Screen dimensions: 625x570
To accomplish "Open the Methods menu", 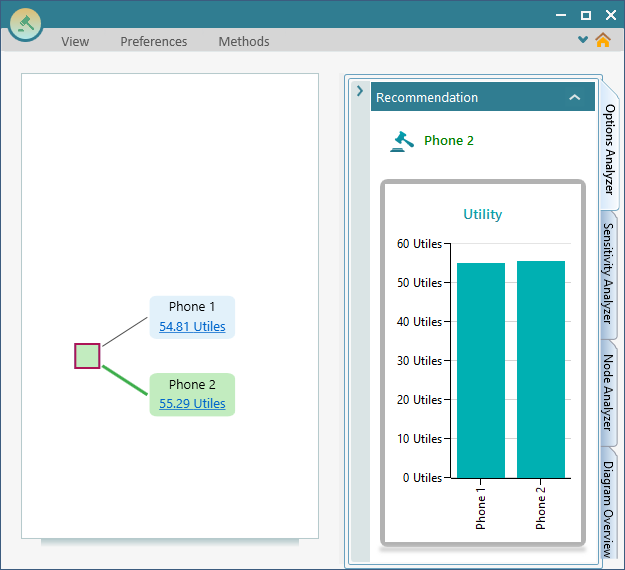I will click(x=244, y=41).
